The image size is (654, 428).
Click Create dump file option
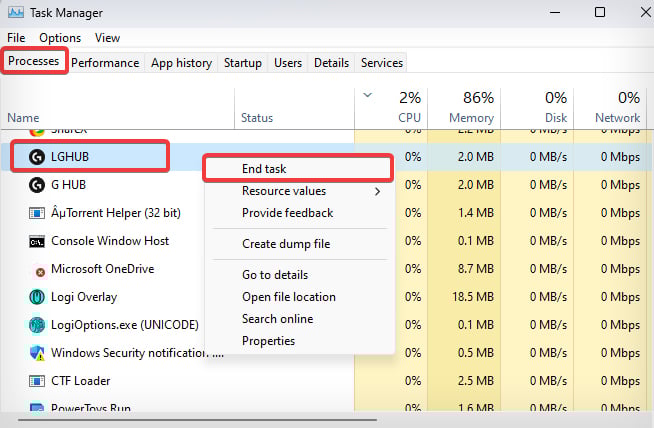pyautogui.click(x=286, y=244)
